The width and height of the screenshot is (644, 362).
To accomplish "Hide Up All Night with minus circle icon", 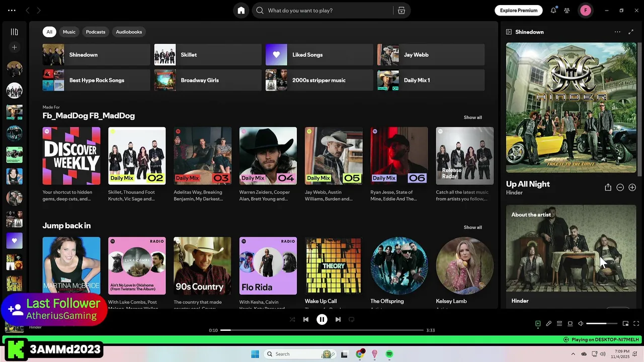I will 620,187.
